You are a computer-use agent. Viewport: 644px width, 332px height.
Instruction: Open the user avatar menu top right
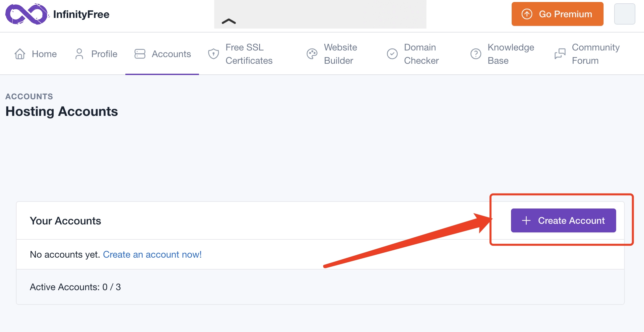[624, 14]
